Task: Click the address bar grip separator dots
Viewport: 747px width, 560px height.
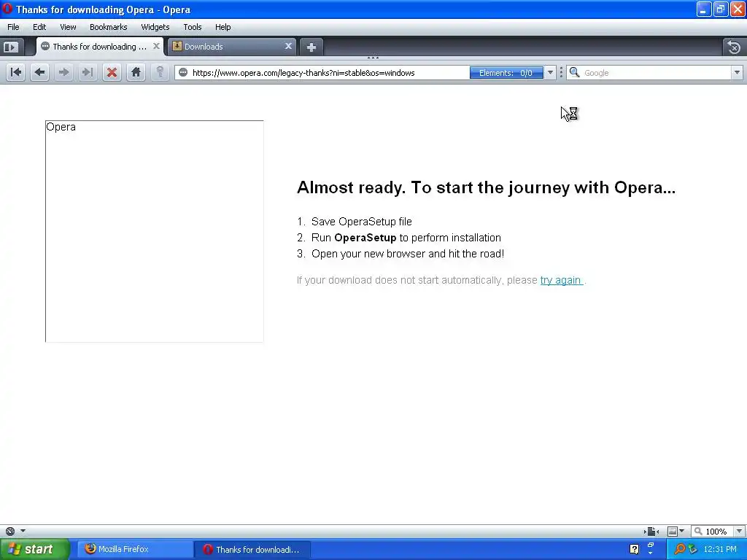Action: [561, 72]
